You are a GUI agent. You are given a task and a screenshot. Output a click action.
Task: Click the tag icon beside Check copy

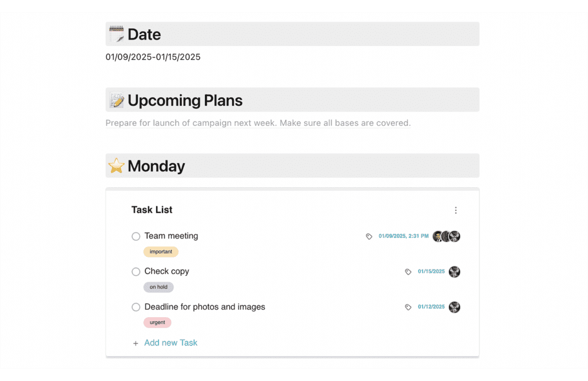[x=409, y=271]
